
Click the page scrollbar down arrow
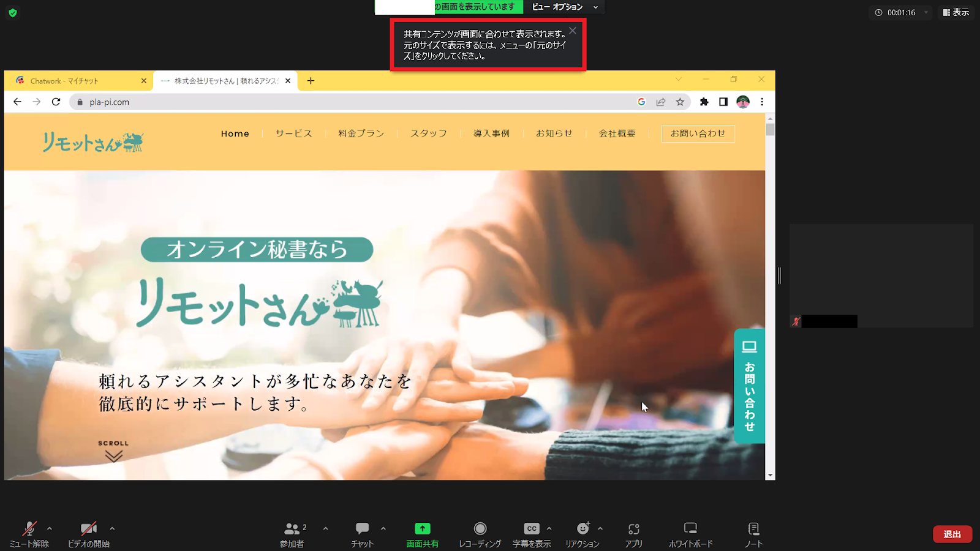tap(770, 475)
